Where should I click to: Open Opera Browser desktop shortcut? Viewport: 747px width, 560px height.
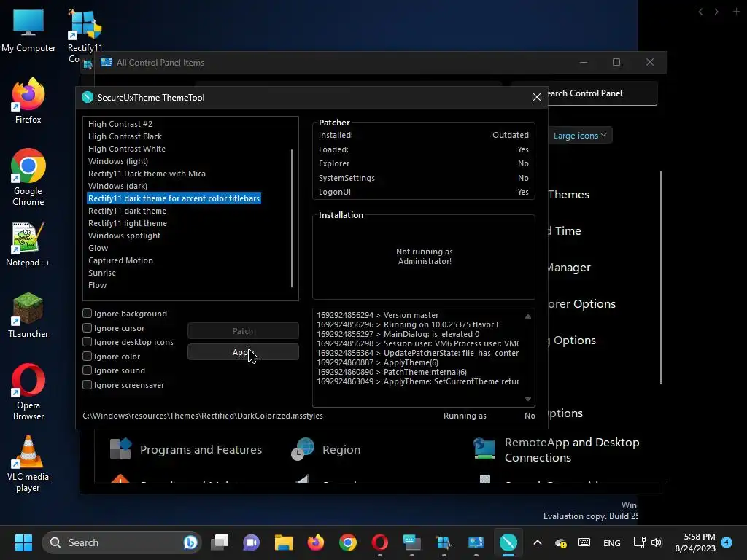(28, 392)
